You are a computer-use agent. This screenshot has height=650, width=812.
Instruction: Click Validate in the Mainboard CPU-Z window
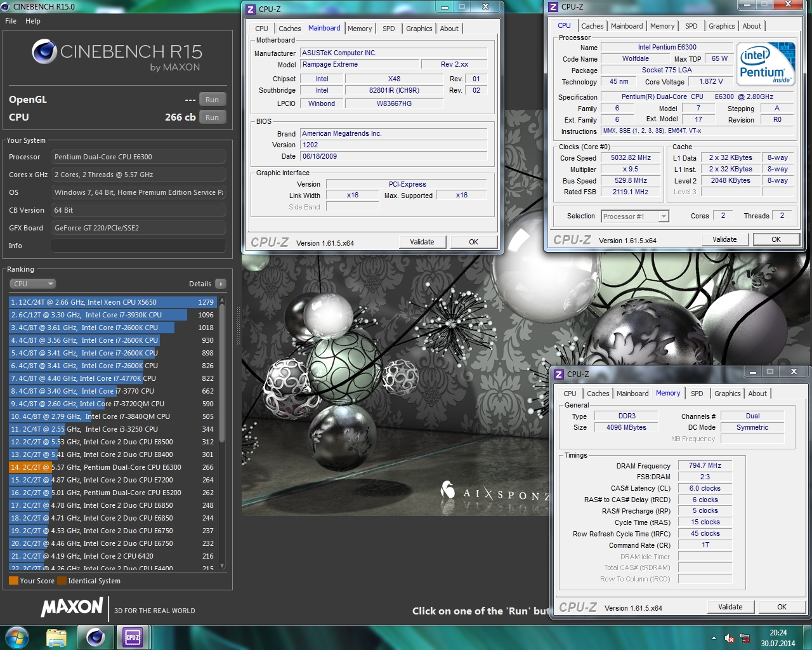[x=422, y=242]
